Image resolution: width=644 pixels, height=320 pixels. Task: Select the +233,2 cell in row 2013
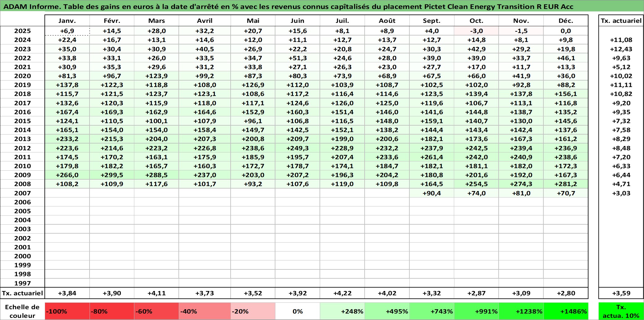click(x=67, y=139)
